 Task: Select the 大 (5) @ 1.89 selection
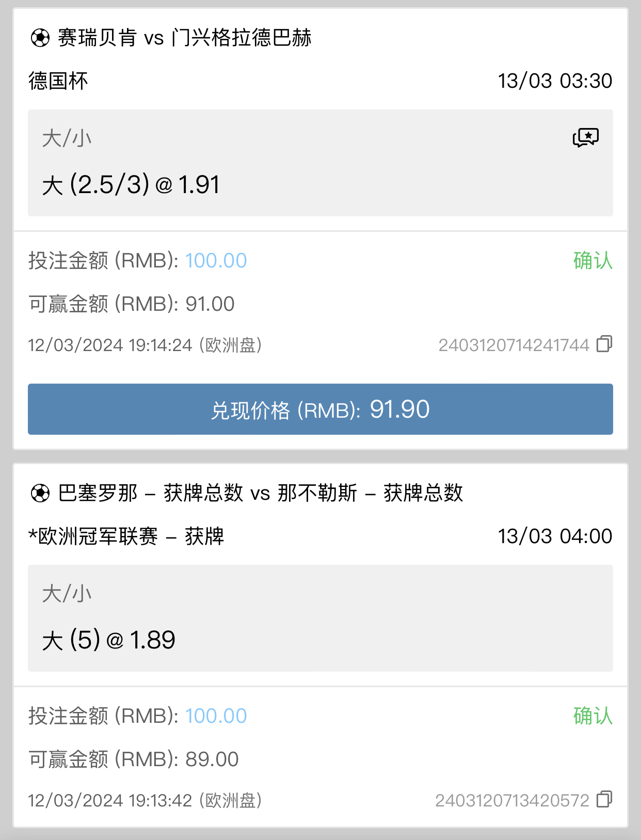109,640
